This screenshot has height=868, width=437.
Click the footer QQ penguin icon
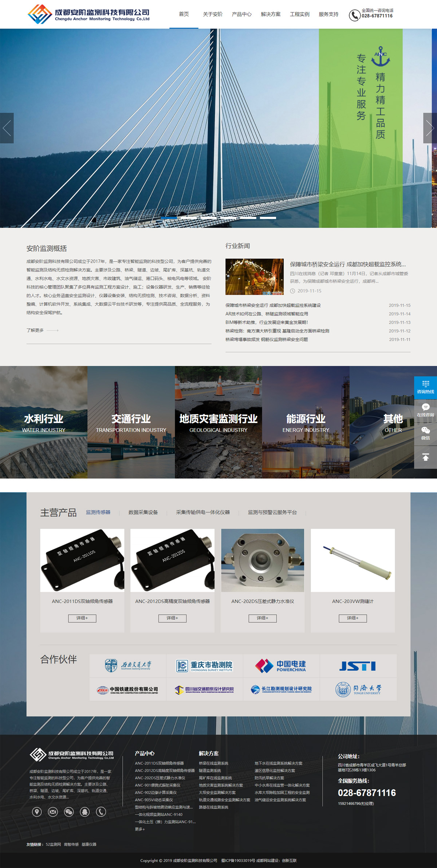click(85, 812)
